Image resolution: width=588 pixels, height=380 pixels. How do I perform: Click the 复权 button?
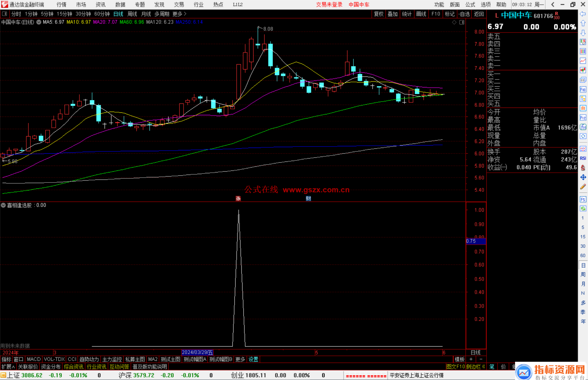tap(379, 14)
